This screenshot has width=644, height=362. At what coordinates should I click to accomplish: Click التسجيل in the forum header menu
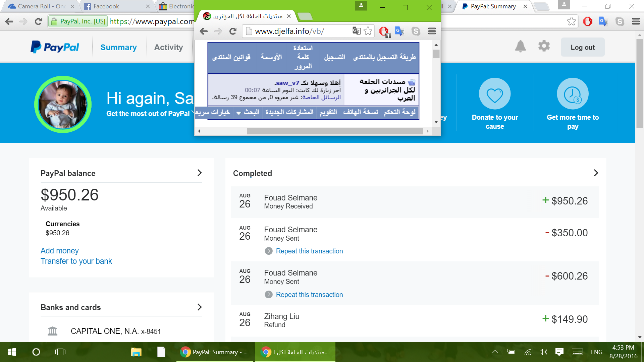click(x=334, y=57)
